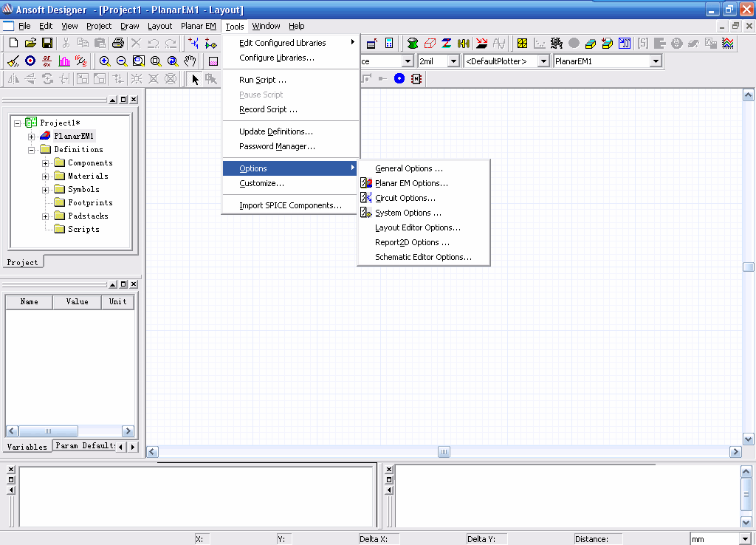The width and height of the screenshot is (756, 545).
Task: Expand the PlanarEM1 tree node
Action: 31,137
